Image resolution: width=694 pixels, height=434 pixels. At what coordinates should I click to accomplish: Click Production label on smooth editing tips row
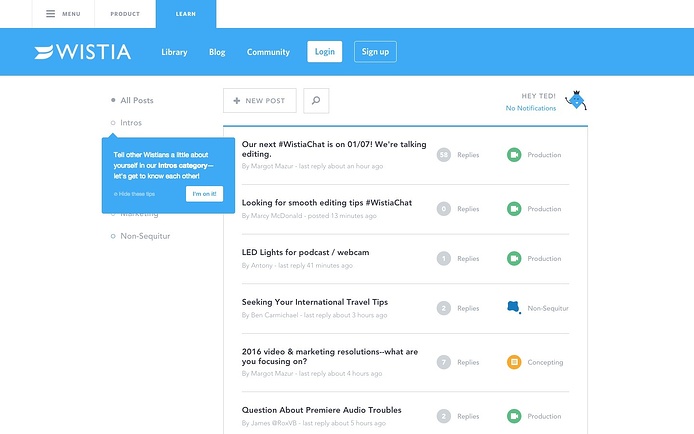(544, 209)
